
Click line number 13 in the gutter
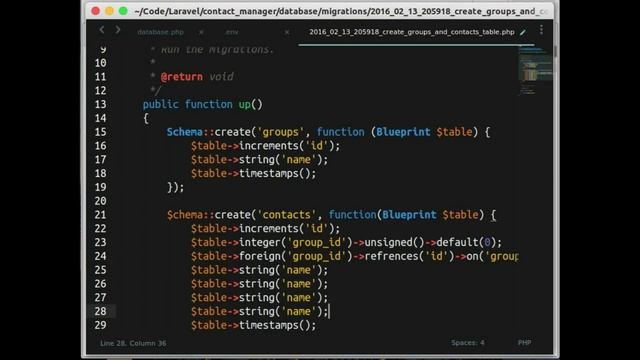[x=100, y=104]
